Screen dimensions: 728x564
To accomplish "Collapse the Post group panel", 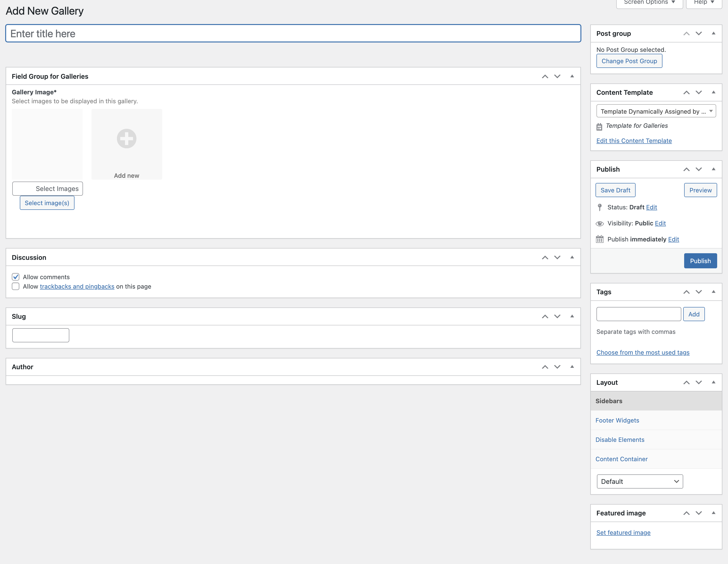I will 713,33.
